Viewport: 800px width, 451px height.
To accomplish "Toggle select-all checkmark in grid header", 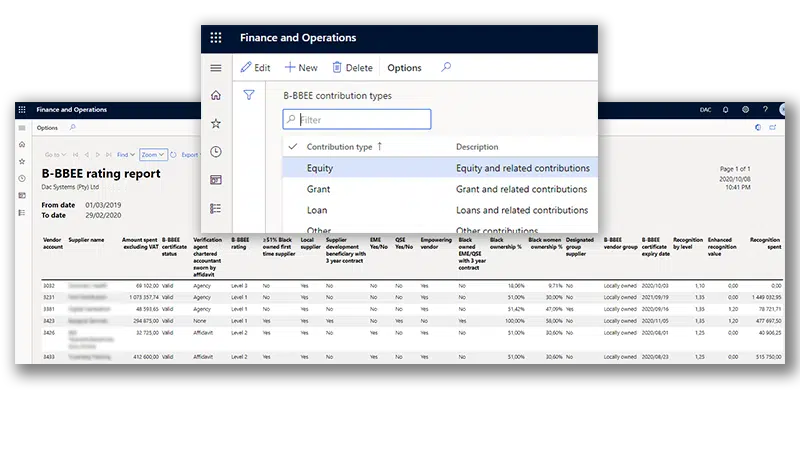I will point(292,147).
